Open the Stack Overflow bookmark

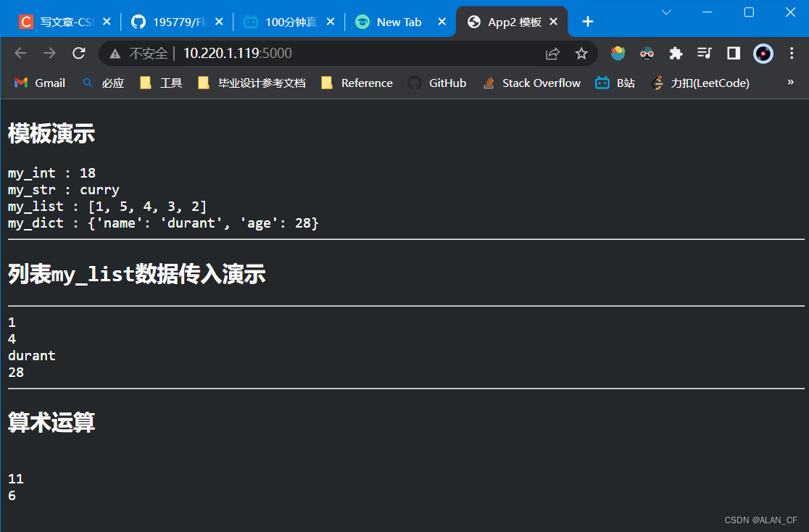[x=531, y=83]
